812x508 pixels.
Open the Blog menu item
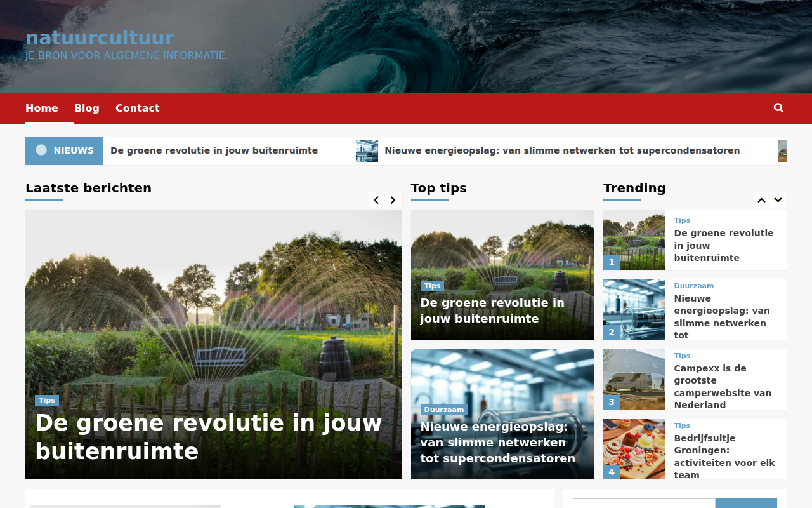pyautogui.click(x=87, y=108)
